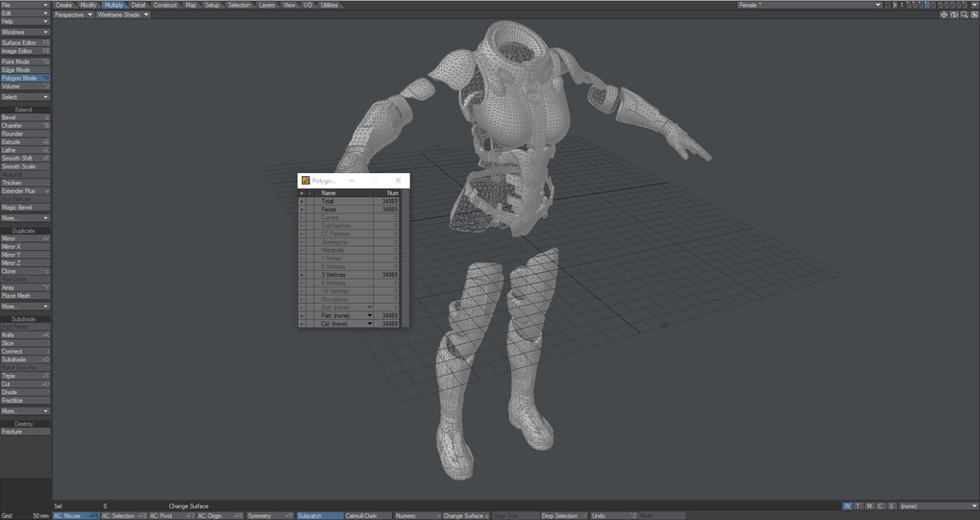Screen dimensions: 980x520
Task: Enable Polygon Mode selection
Action: coord(24,78)
